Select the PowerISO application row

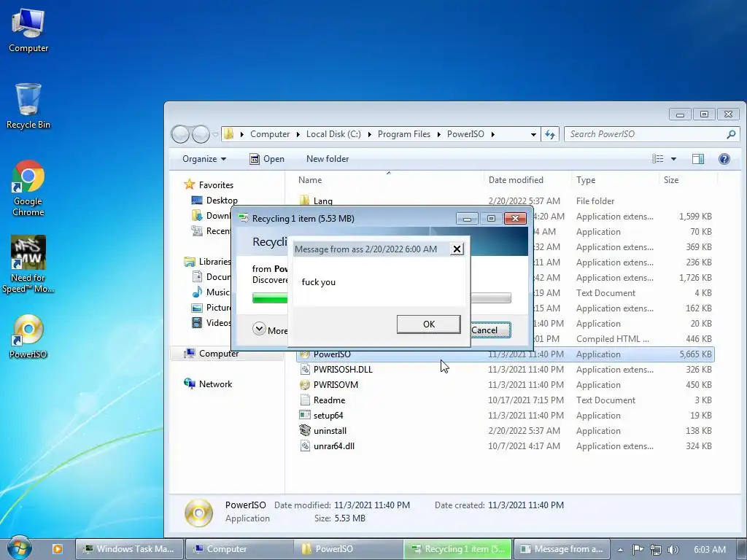click(505, 354)
